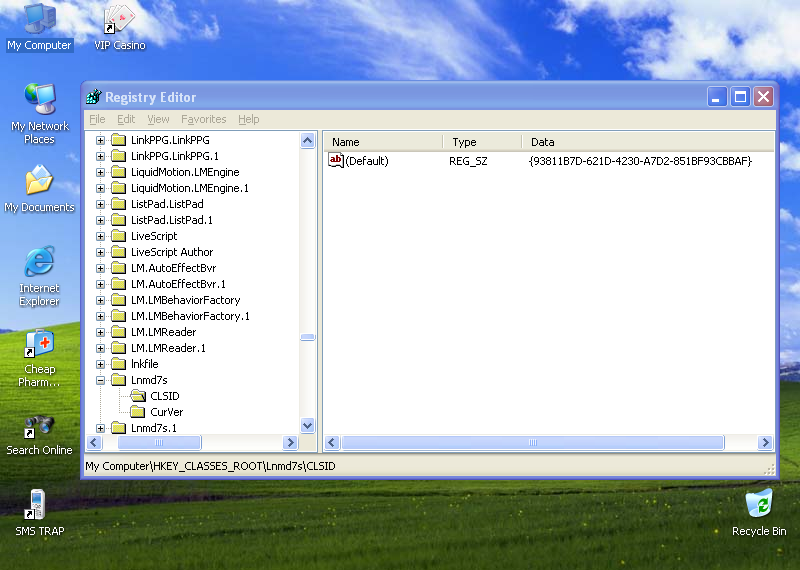The width and height of the screenshot is (800, 570).
Task: Click the (Default) string value icon
Action: 336,160
